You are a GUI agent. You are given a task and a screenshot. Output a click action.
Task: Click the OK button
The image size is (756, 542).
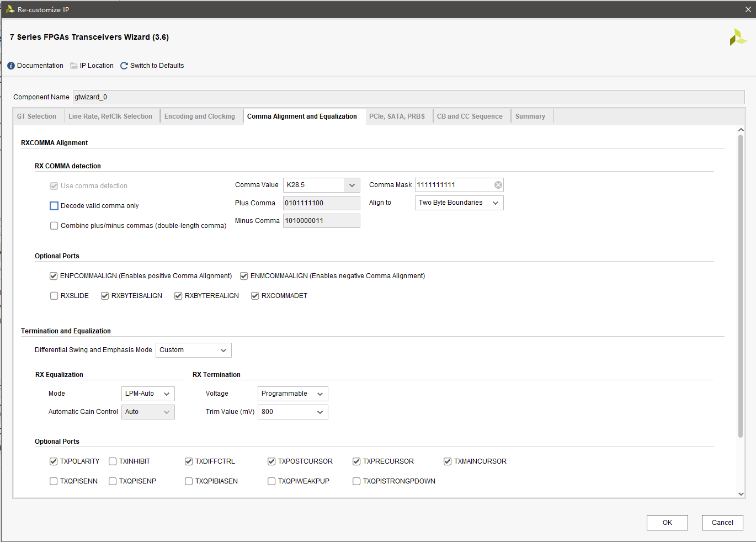[667, 523]
